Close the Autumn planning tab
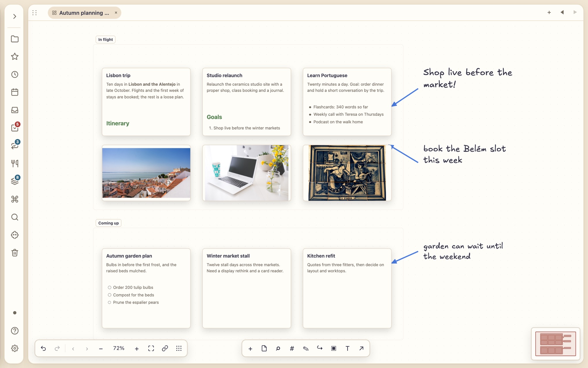Image resolution: width=588 pixels, height=368 pixels. (116, 13)
